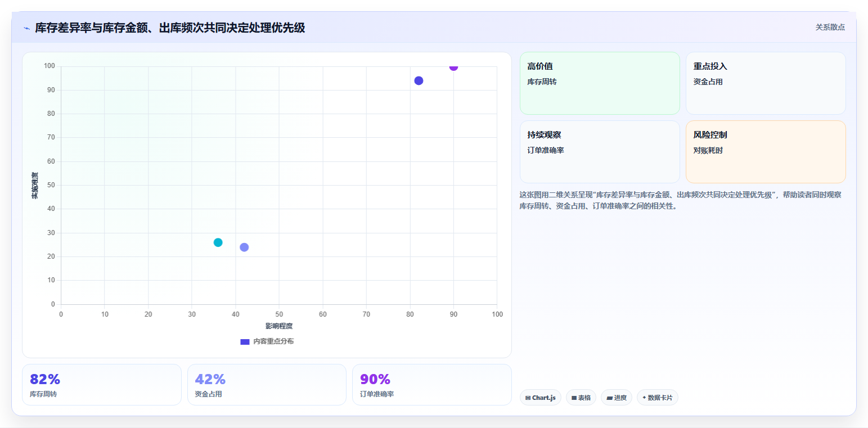The height and width of the screenshot is (428, 868).
Task: Click the card title 库存差异率与库存金额
Action: pyautogui.click(x=170, y=28)
